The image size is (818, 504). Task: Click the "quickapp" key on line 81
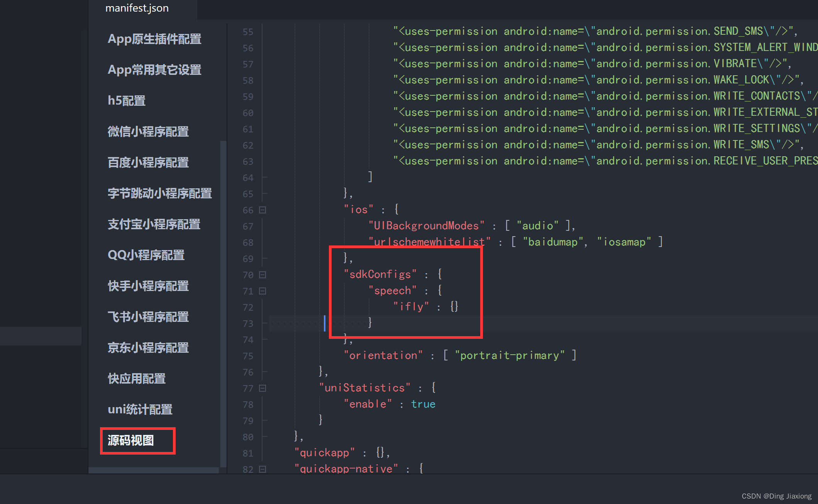tap(325, 453)
